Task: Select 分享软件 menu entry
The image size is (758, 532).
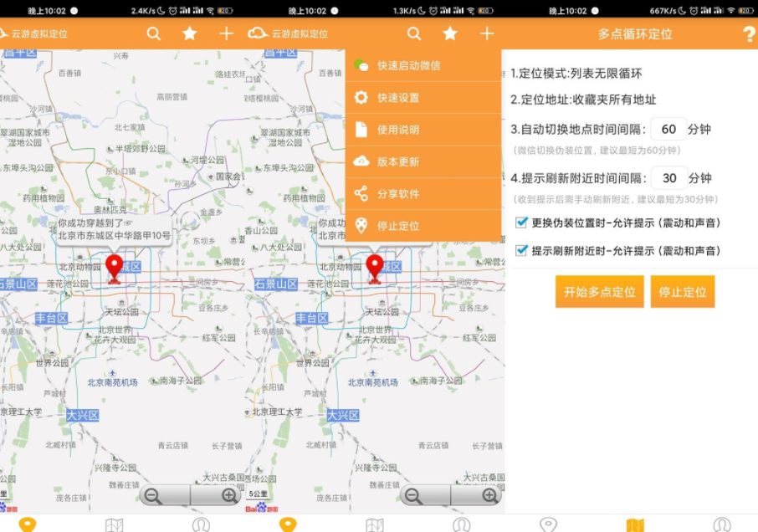Action: pos(423,194)
